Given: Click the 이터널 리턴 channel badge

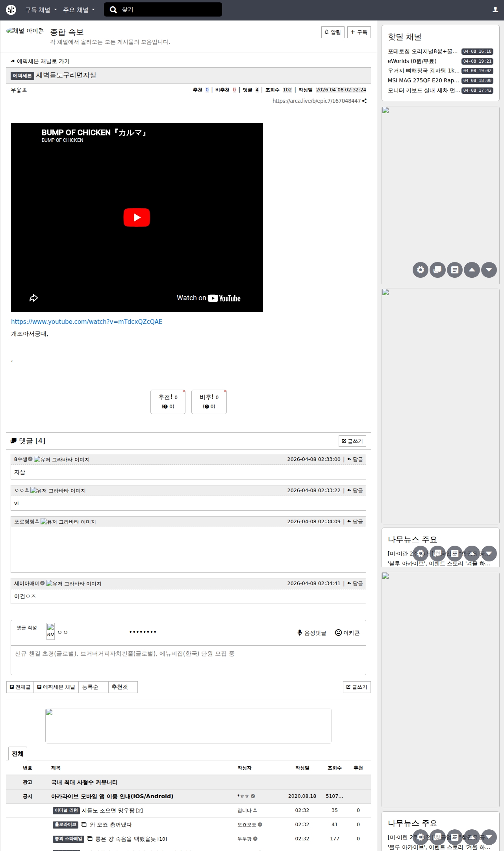Looking at the screenshot, I should (66, 810).
